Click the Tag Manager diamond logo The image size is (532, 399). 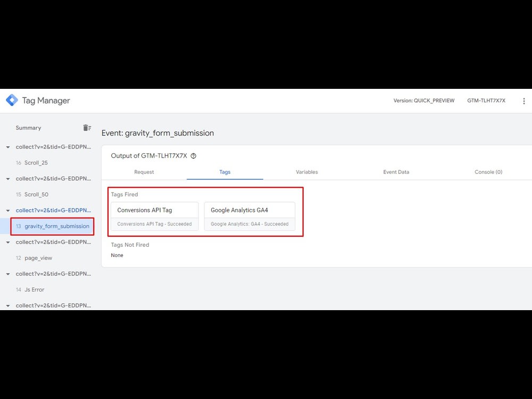pyautogui.click(x=12, y=101)
